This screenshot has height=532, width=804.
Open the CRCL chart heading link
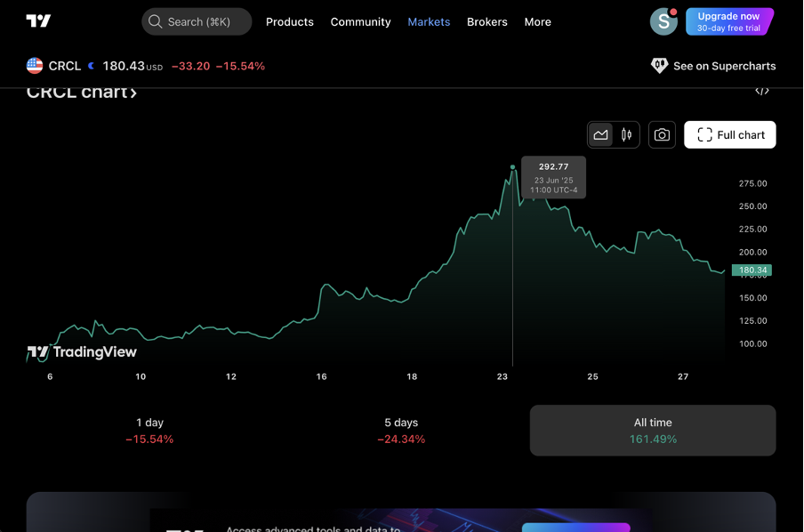click(x=82, y=93)
